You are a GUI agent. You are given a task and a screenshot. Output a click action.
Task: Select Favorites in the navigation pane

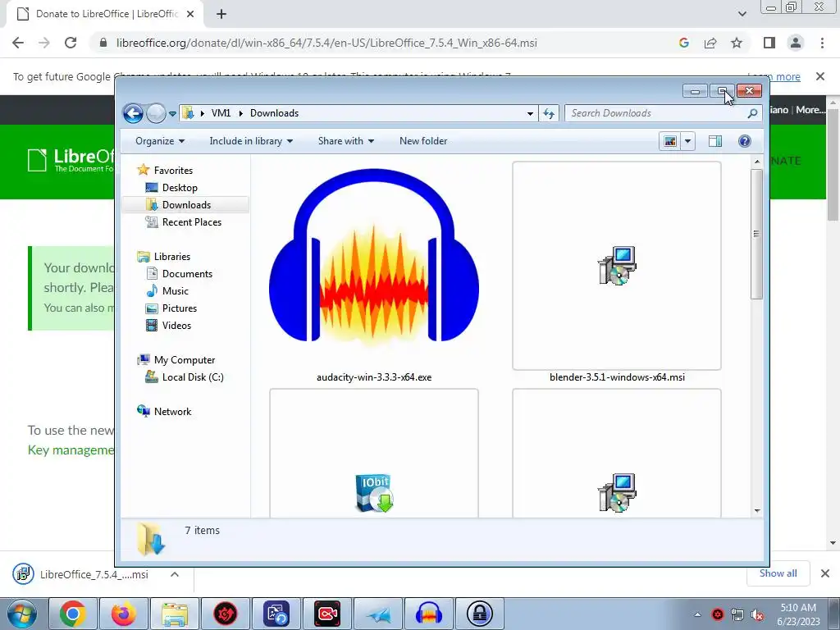click(x=164, y=171)
